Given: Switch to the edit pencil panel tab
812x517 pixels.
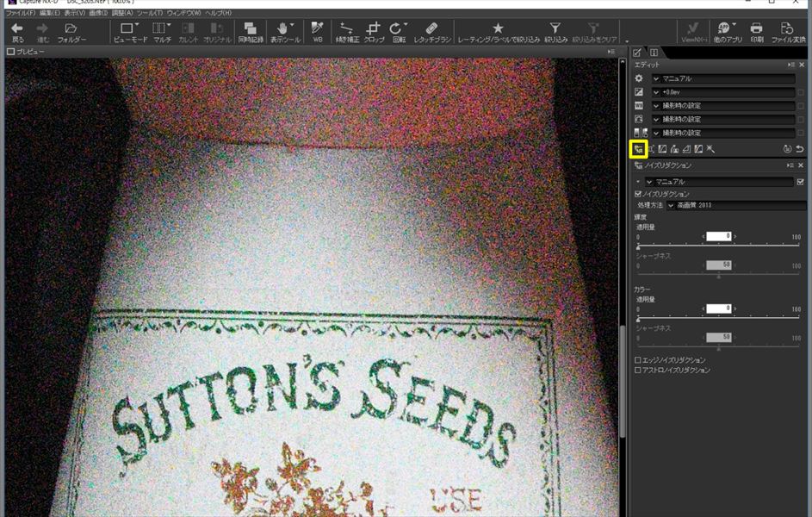Looking at the screenshot, I should [x=637, y=53].
